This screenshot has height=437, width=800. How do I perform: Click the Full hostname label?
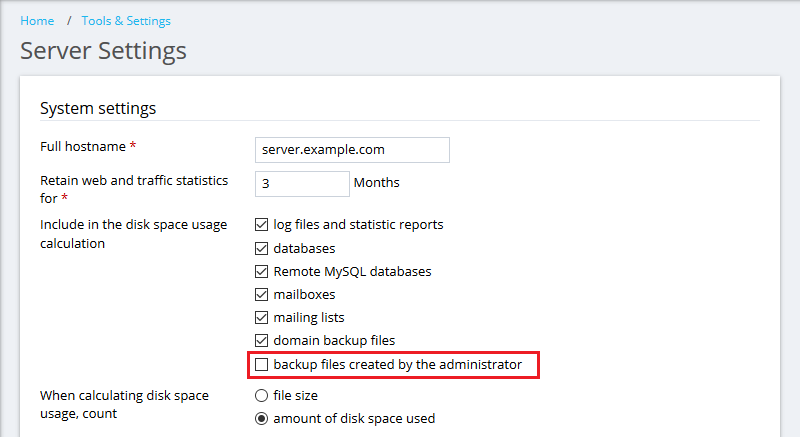pos(83,146)
